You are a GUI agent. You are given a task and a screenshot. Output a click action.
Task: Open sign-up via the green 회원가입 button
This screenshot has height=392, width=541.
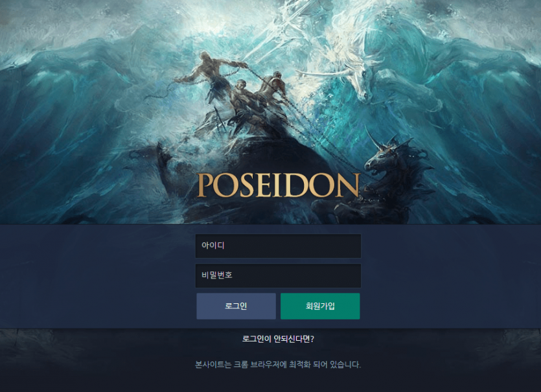(x=320, y=306)
